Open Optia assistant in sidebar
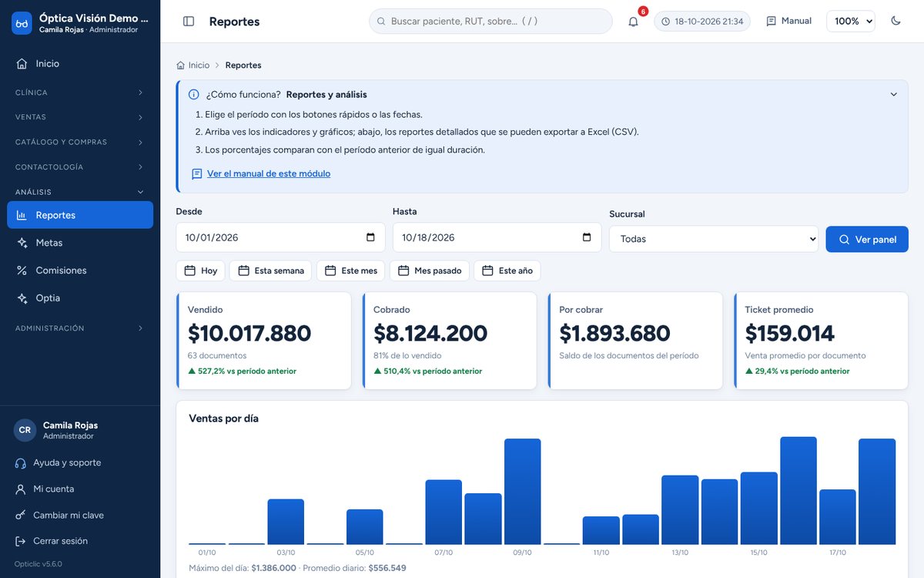924x578 pixels. pyautogui.click(x=80, y=298)
